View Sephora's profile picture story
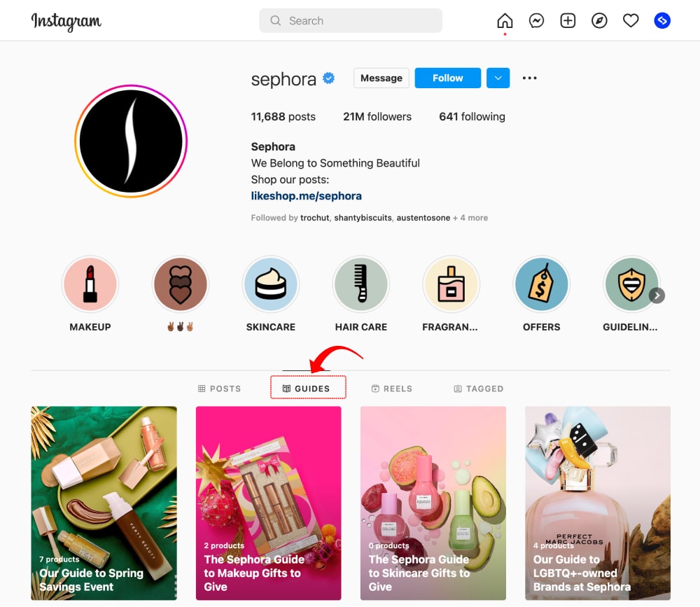Screen dimensions: 700x607 [131, 141]
